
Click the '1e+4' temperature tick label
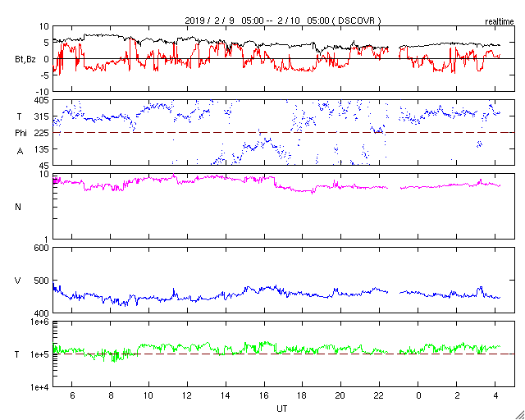[x=40, y=387]
